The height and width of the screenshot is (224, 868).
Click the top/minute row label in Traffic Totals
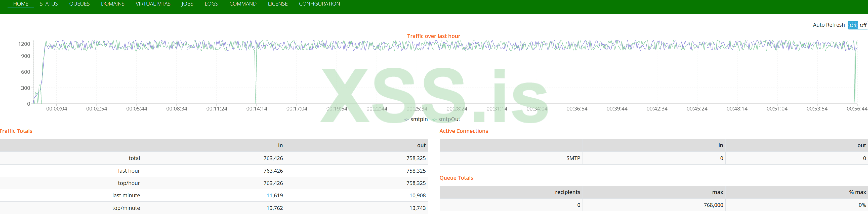(x=126, y=208)
